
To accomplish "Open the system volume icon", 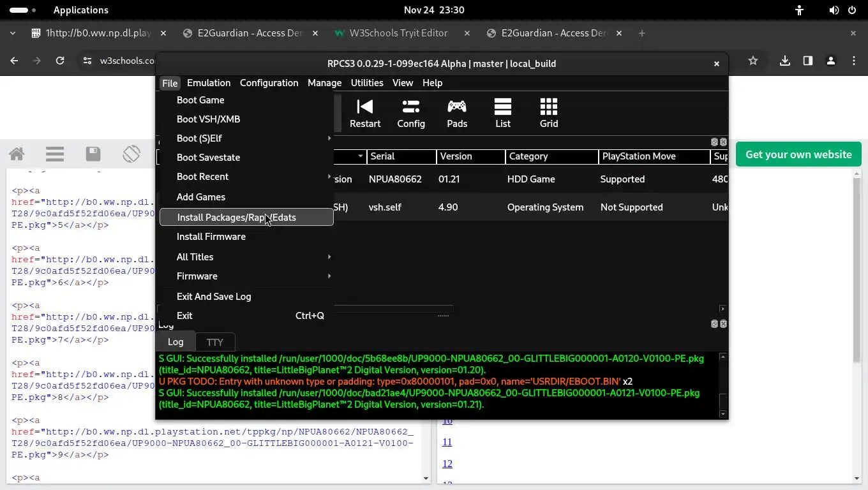I will (834, 10).
